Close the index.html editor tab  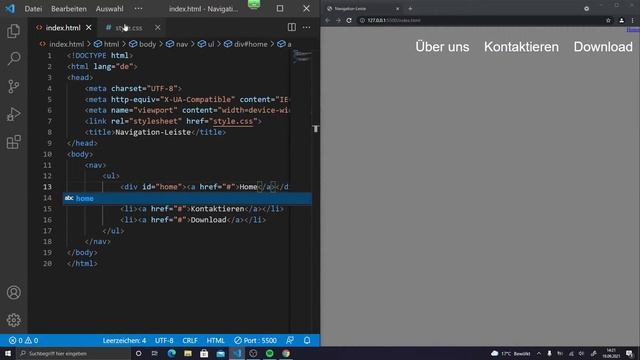pos(89,27)
